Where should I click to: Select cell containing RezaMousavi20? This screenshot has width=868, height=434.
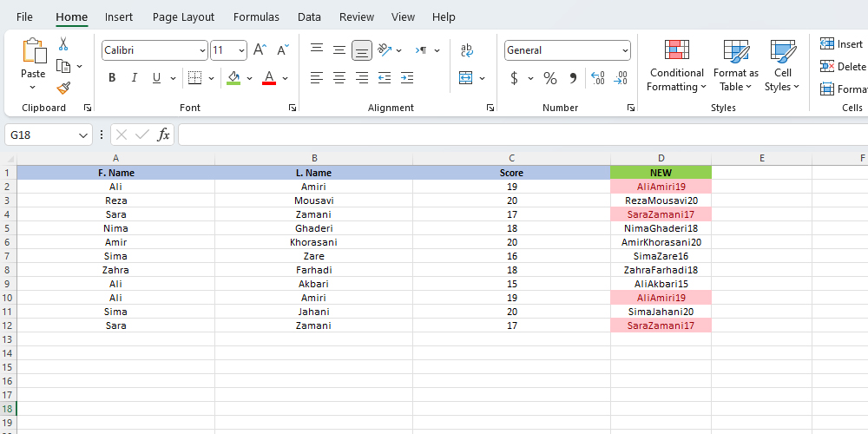pos(661,201)
